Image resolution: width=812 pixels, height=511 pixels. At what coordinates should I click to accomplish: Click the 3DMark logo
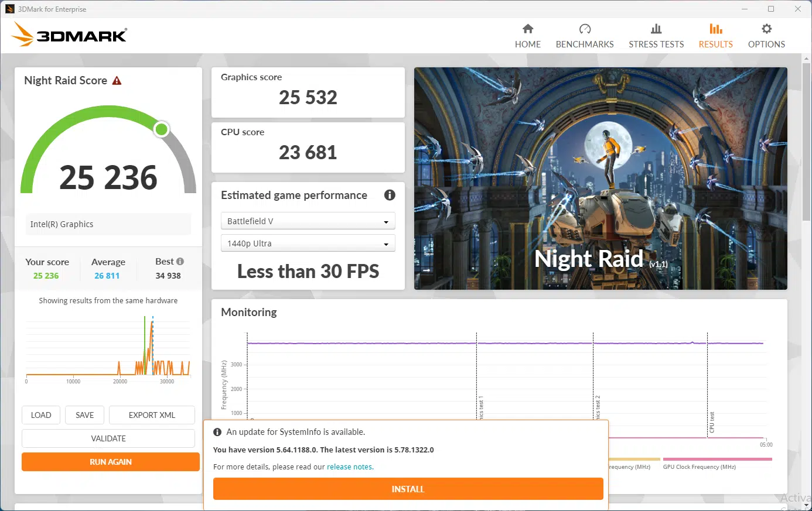click(x=69, y=35)
